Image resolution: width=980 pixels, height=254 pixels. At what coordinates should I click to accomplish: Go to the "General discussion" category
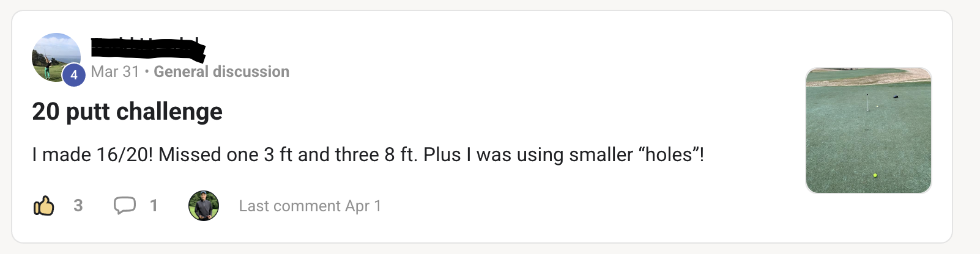click(x=221, y=72)
